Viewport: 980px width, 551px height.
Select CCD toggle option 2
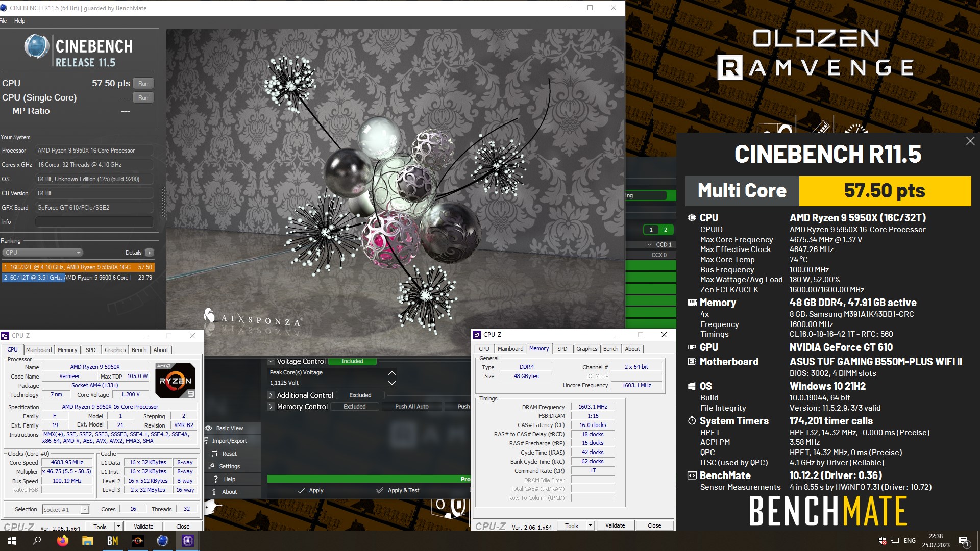pyautogui.click(x=665, y=230)
